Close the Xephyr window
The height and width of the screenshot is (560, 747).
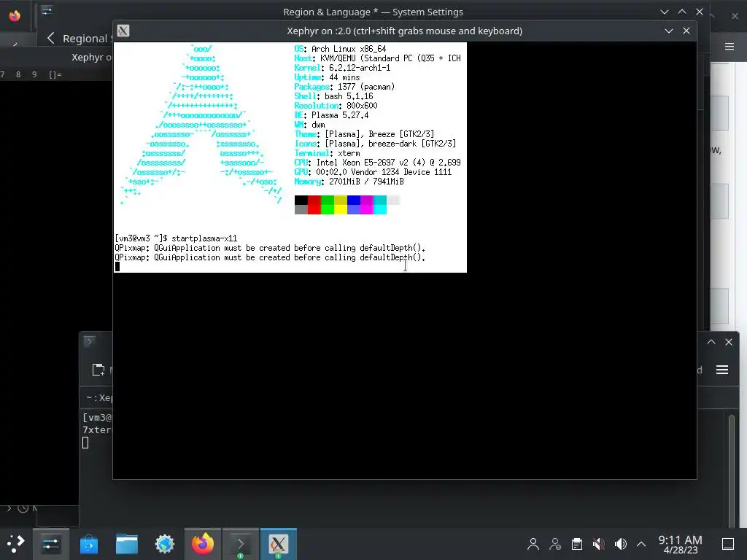tap(686, 31)
